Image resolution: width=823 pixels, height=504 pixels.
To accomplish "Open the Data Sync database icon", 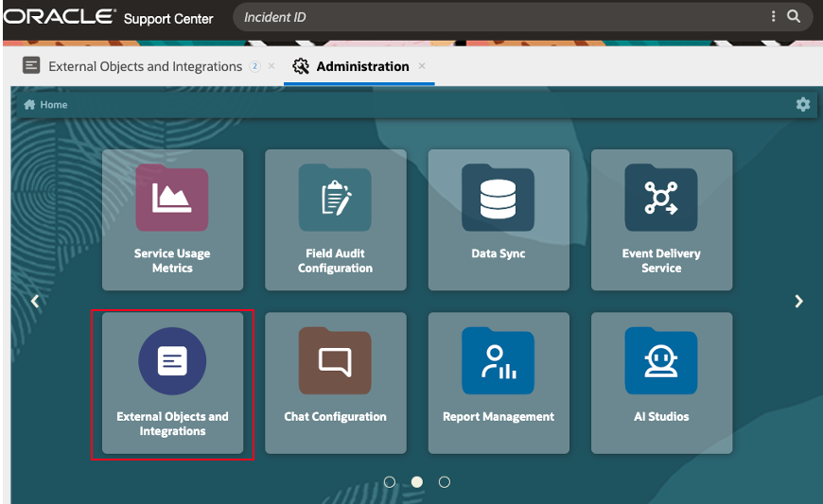I will [x=499, y=198].
